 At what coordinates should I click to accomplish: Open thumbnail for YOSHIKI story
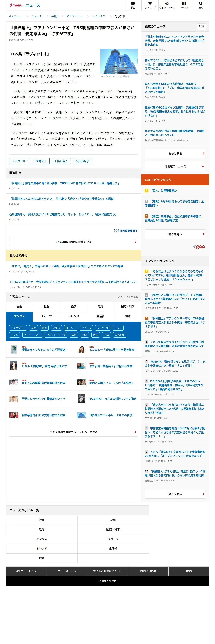click(81, 399)
